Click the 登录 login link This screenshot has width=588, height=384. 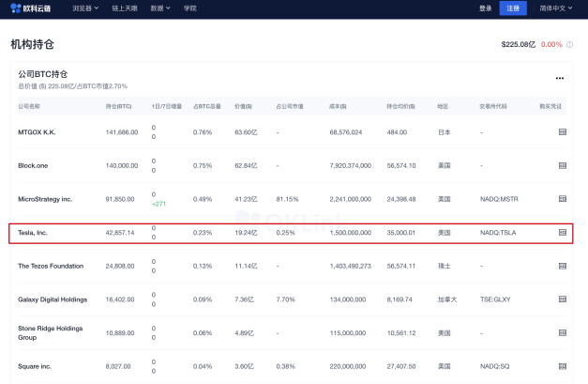[485, 8]
